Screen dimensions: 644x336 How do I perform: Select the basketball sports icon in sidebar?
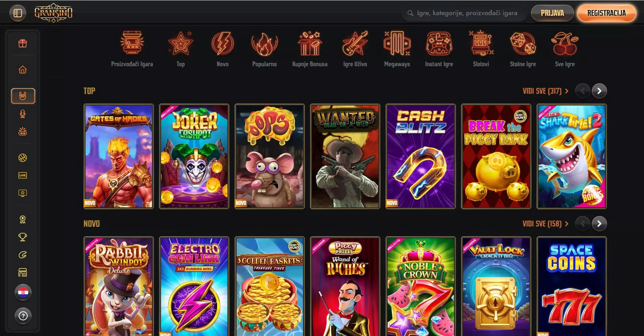(22, 158)
